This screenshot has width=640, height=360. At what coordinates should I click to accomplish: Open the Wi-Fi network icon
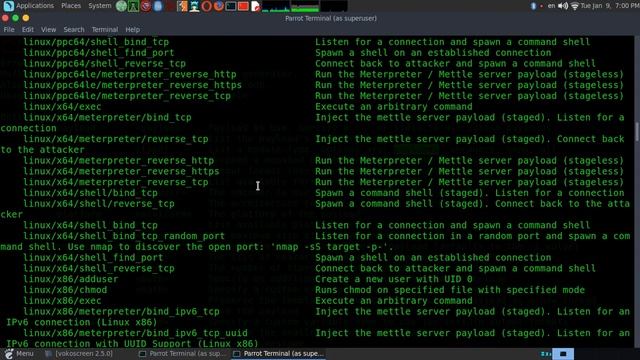pos(575,6)
